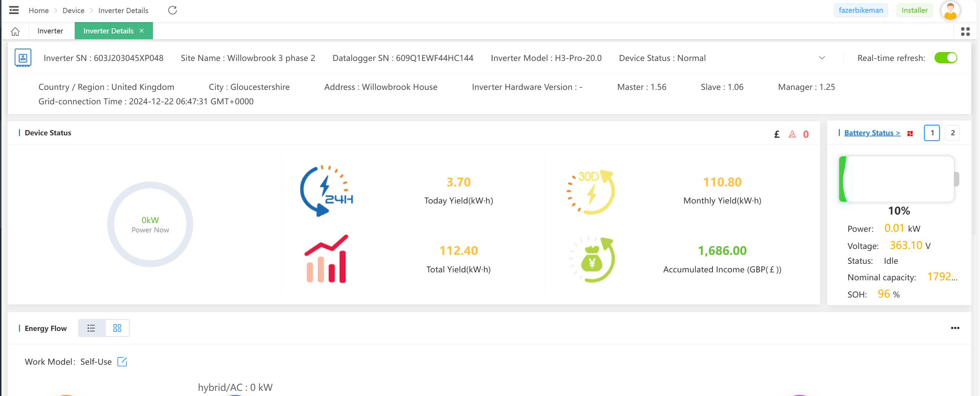The width and height of the screenshot is (980, 396).
Task: Edit Work Model Self-Use setting
Action: point(122,362)
